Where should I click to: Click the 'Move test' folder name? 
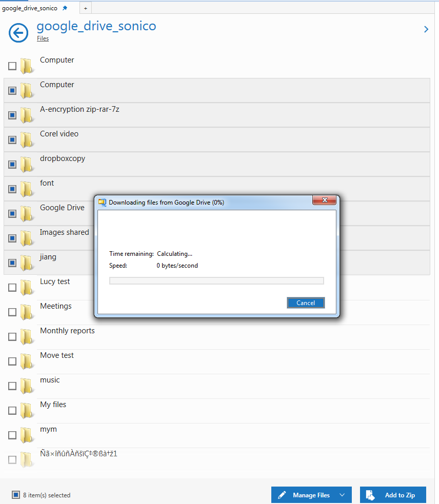(57, 355)
